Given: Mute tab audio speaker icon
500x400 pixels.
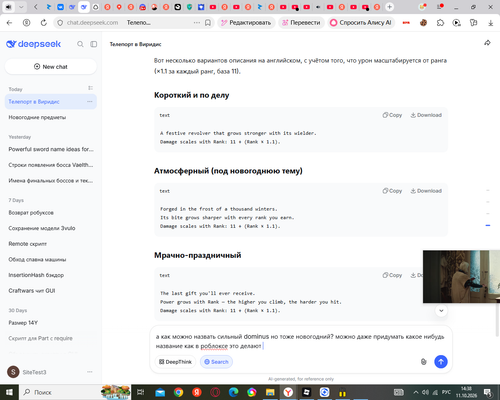Looking at the screenshot, I should (x=9, y=7).
